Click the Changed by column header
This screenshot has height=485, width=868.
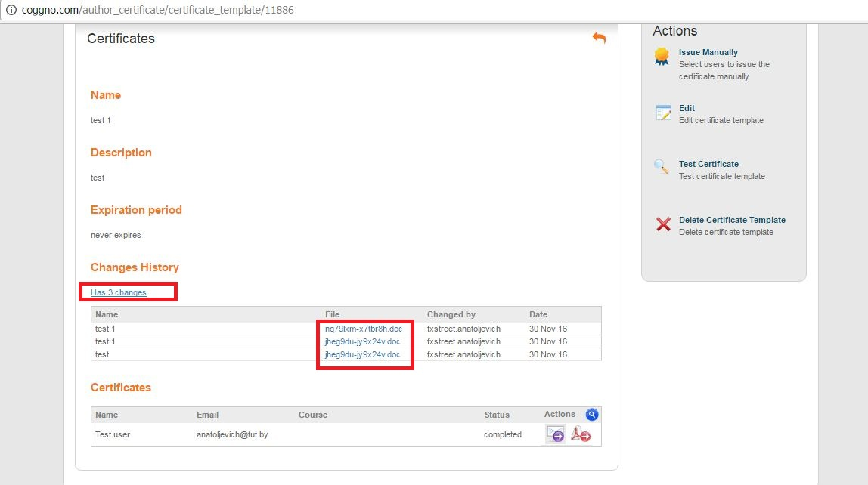coord(451,314)
